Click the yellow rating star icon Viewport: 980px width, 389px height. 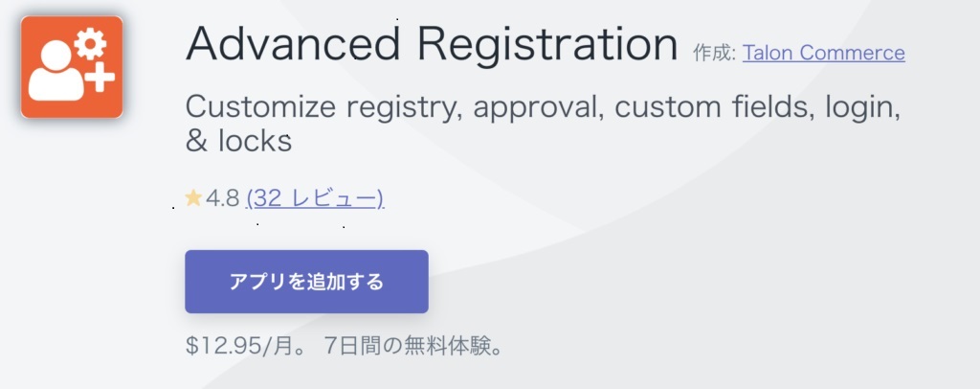pos(193,198)
